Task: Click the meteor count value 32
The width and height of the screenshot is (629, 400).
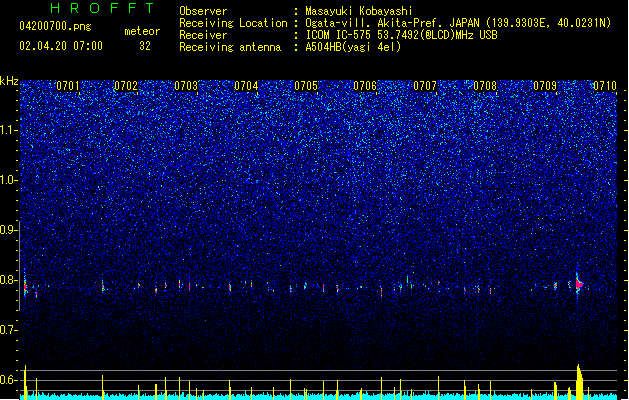Action: click(145, 46)
